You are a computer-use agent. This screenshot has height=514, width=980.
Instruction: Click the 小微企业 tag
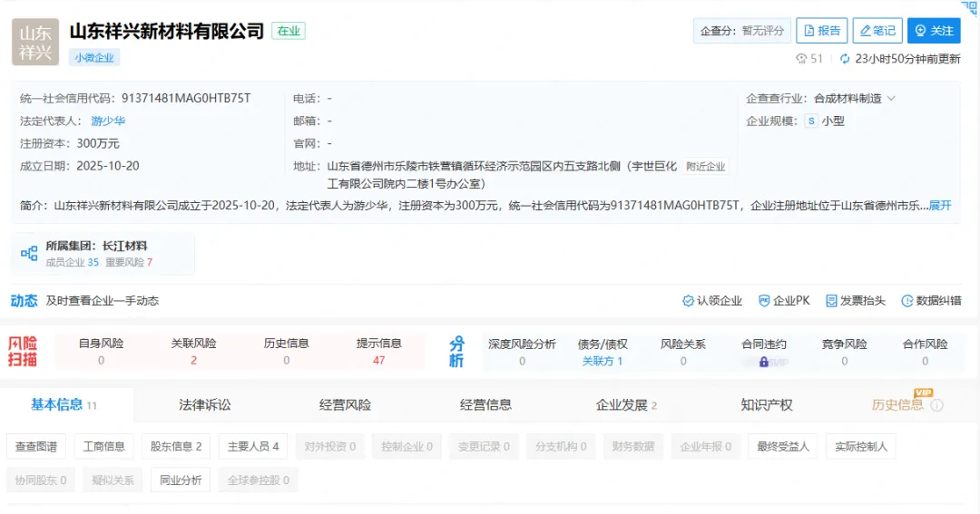[94, 57]
